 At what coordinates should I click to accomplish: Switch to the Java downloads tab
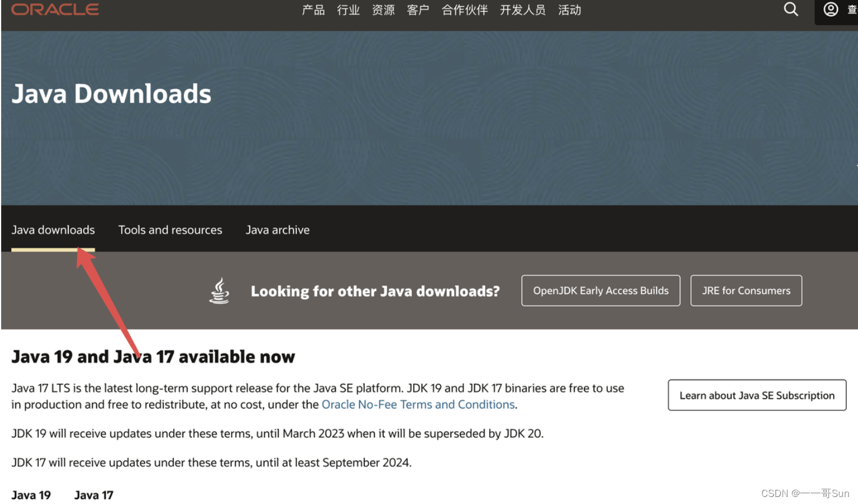53,230
